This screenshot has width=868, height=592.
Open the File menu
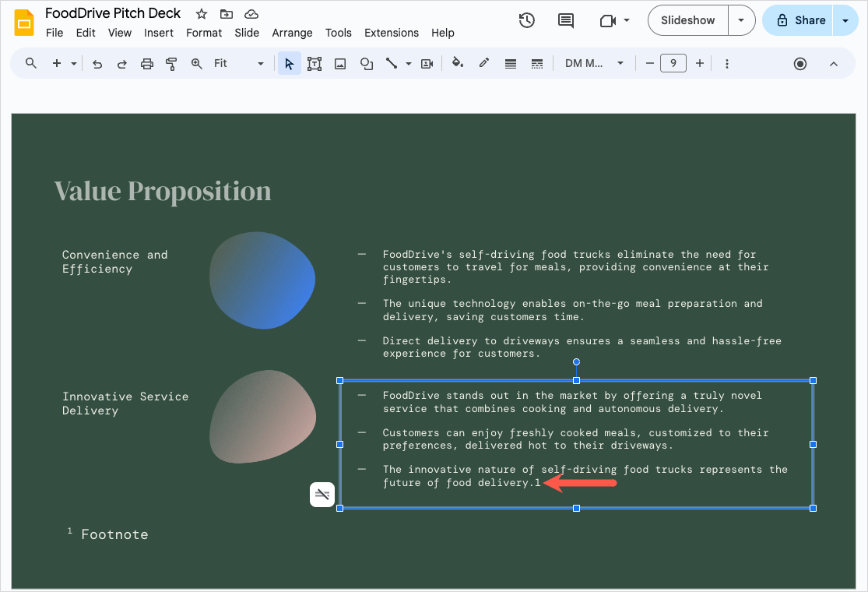pos(54,33)
